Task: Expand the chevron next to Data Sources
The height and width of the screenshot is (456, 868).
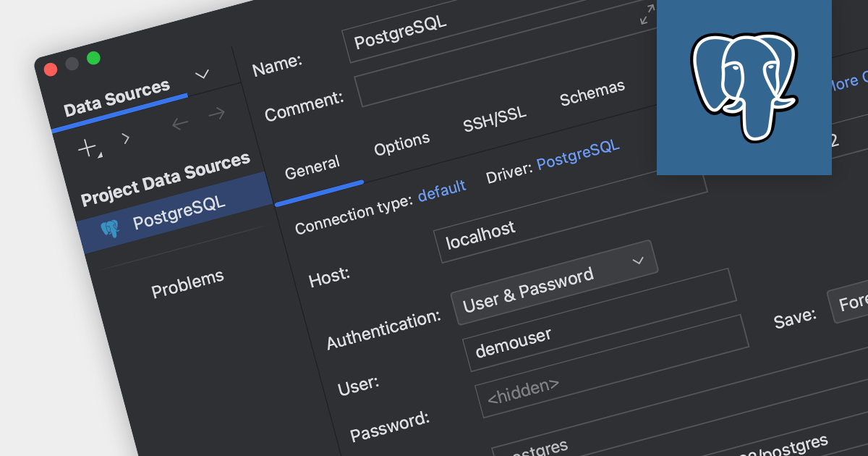Action: [203, 74]
